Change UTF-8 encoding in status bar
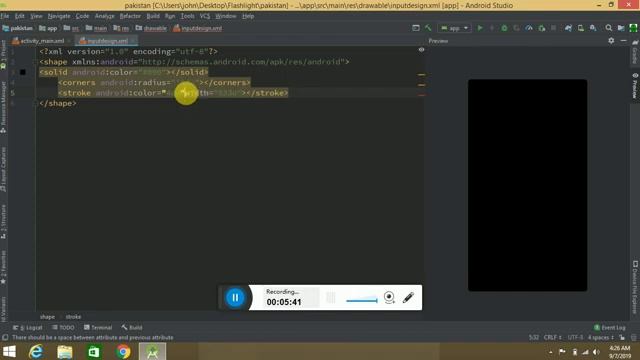Screen dimensions: 640x360 pos(576,338)
